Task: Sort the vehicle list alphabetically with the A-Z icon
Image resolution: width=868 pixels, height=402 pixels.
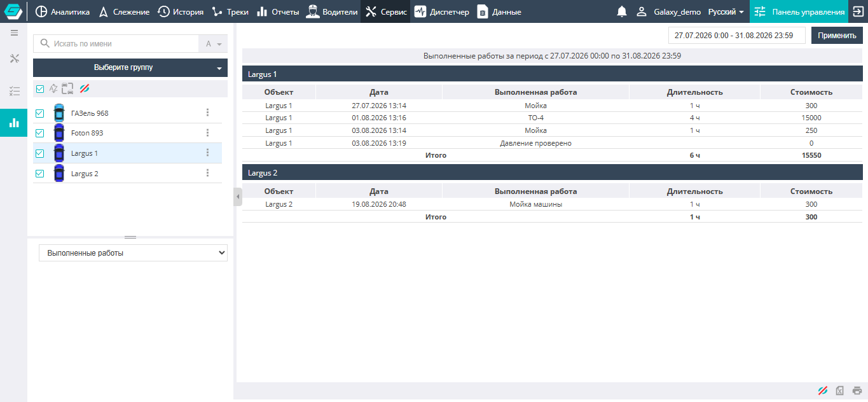Action: 53,88
